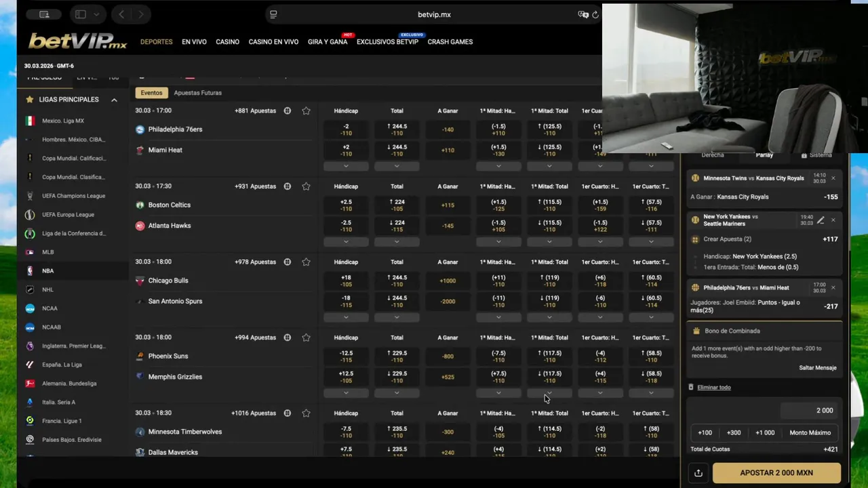Pick Chicago Bulls +1000 A Ganar odds

pos(448,281)
